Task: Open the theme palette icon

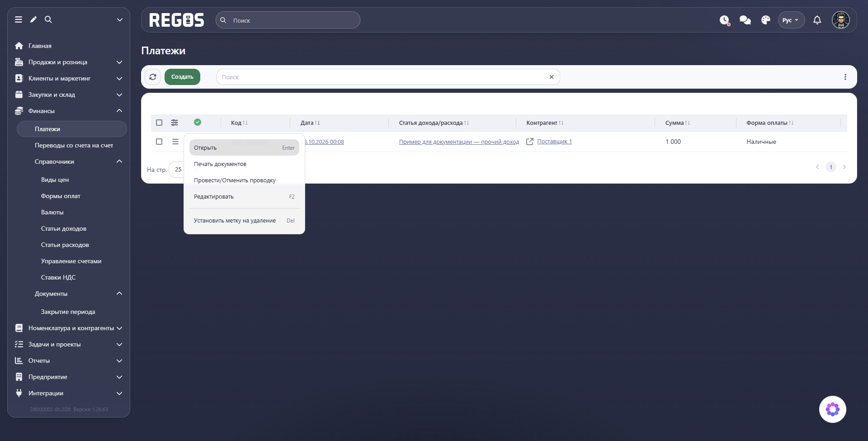Action: coord(766,20)
